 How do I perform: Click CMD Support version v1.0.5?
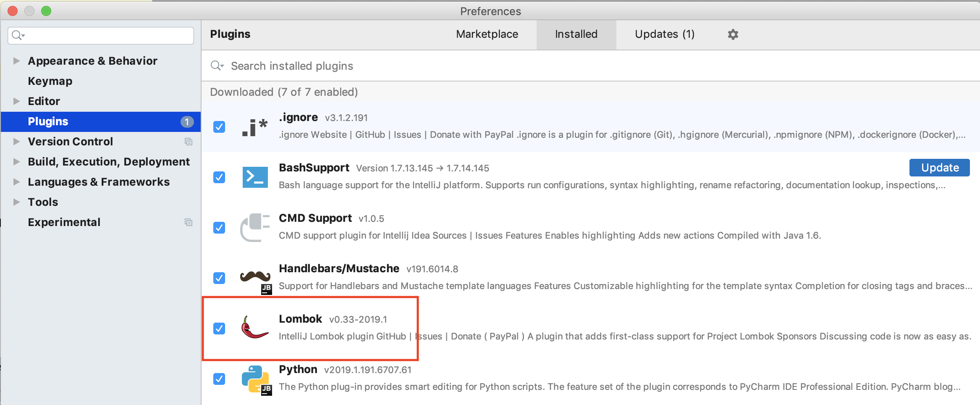click(x=372, y=218)
